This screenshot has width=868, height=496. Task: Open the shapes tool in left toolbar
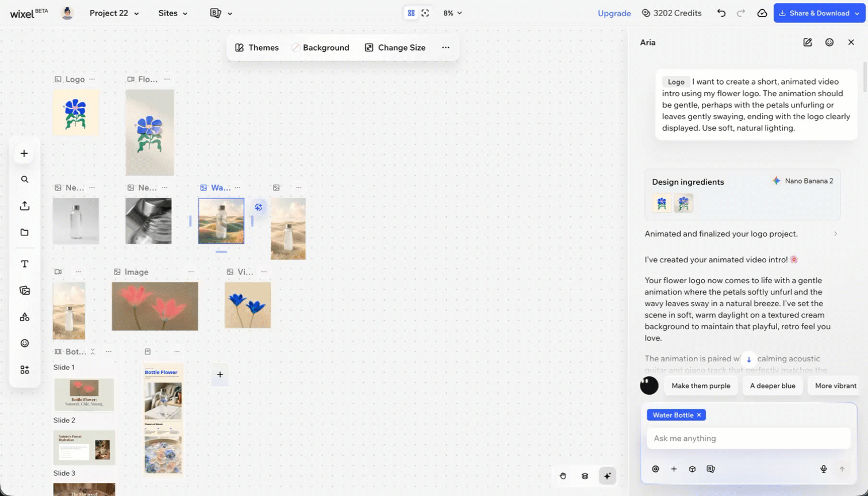(x=24, y=317)
